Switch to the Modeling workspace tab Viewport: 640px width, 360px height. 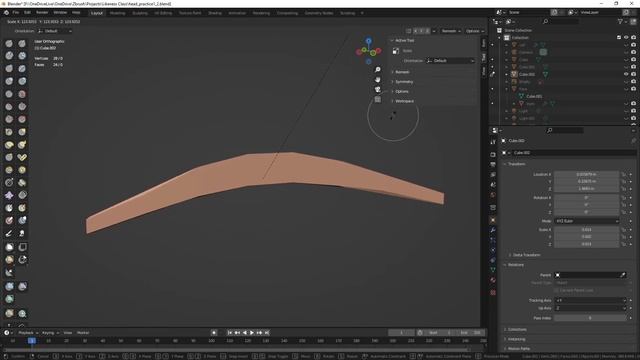117,13
